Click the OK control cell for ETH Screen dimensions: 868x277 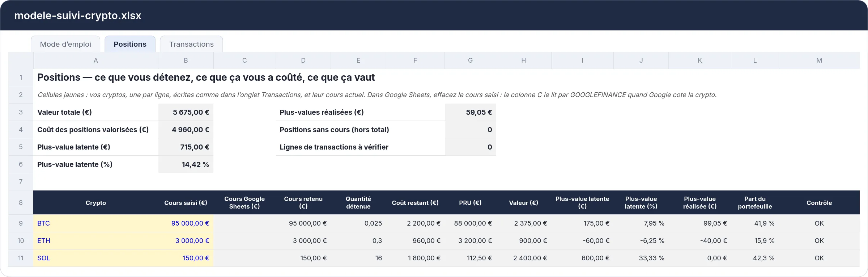point(819,241)
